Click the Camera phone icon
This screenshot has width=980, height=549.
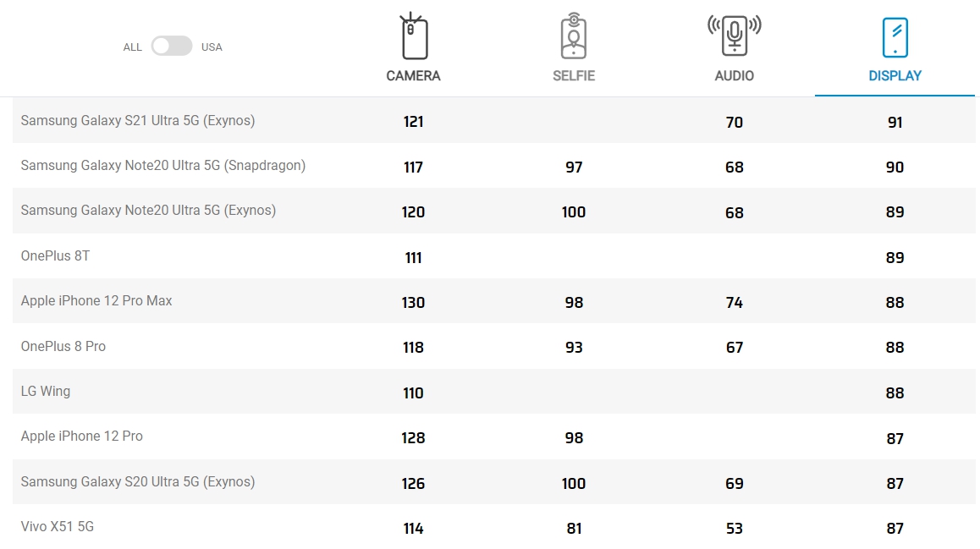tap(414, 36)
